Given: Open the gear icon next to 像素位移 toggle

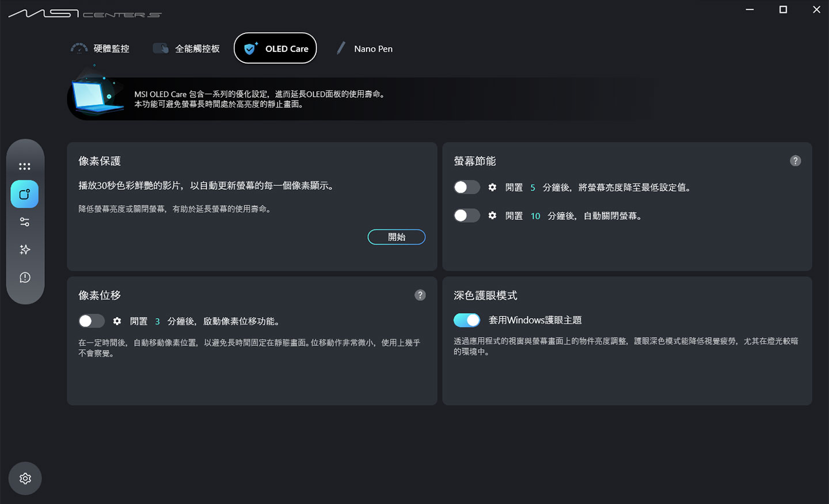Looking at the screenshot, I should point(117,321).
